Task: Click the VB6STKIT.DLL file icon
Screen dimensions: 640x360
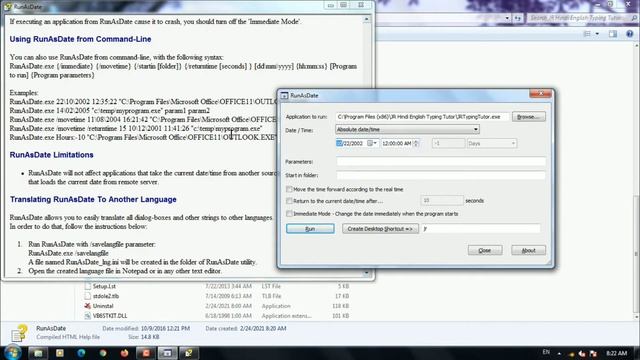Action: coord(87,316)
